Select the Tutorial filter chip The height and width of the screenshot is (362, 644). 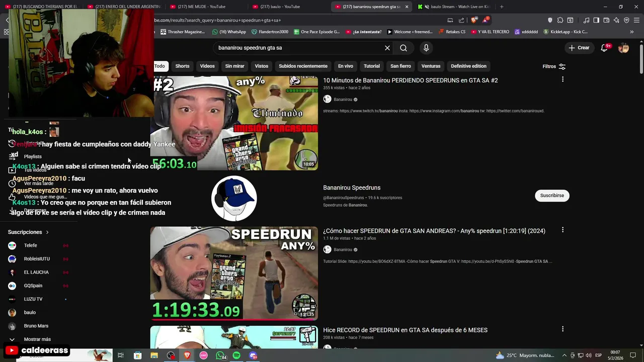372,66
